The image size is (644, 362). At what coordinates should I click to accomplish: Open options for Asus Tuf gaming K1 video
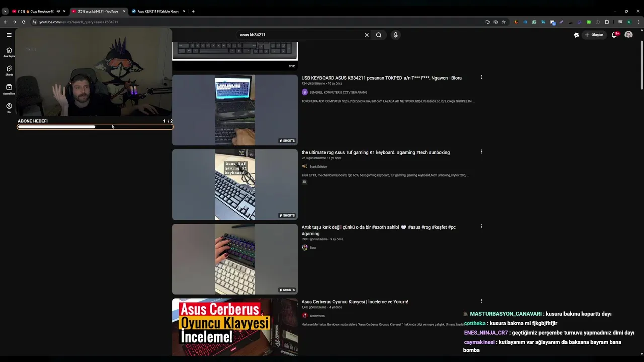[481, 152]
